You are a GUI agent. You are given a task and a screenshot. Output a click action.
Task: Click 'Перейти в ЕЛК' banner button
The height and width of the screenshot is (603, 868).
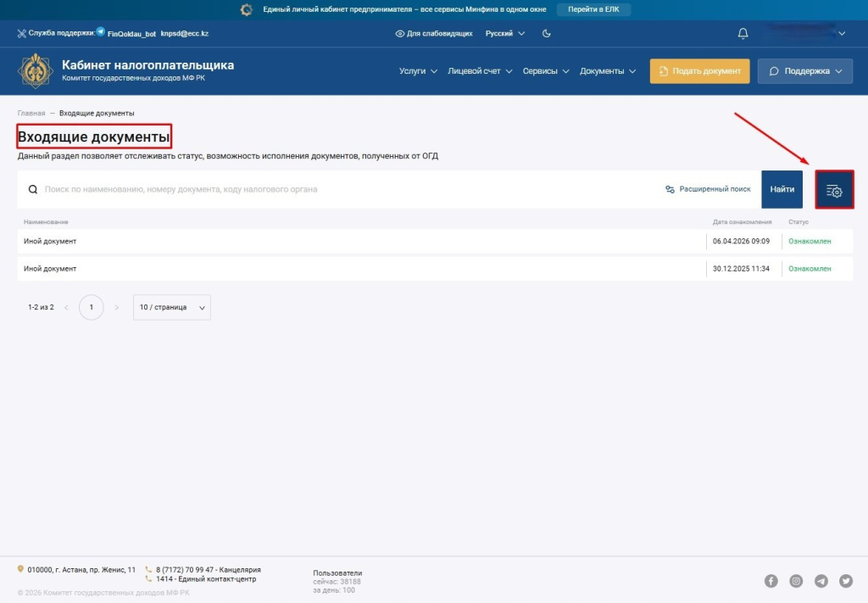(593, 9)
